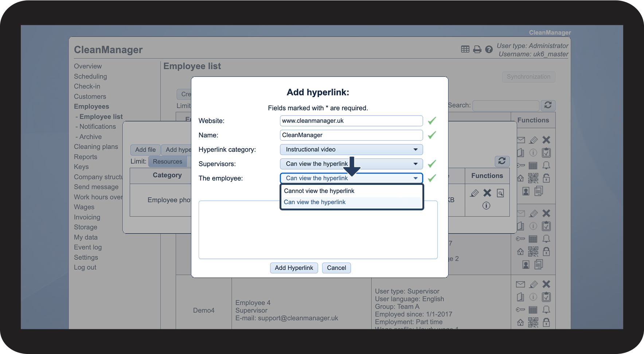Click the 'E-mail: support@cleanmanager.uk' text

[x=287, y=318]
